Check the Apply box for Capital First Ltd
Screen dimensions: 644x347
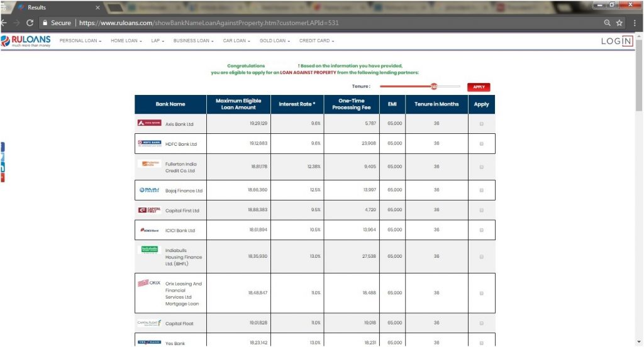click(x=481, y=210)
